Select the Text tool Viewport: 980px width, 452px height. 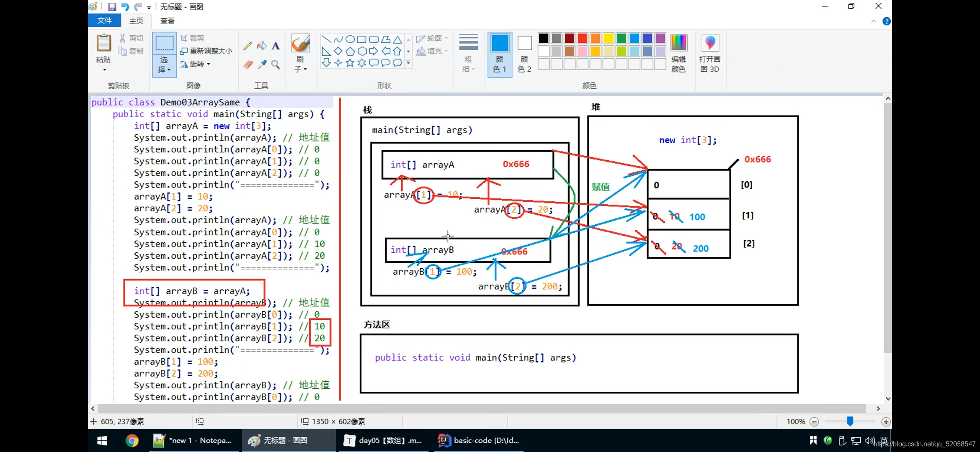(x=276, y=46)
